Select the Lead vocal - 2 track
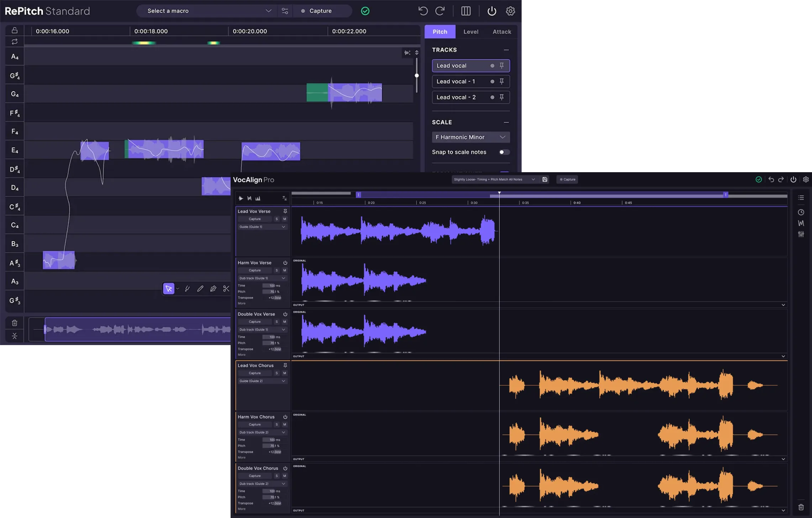The height and width of the screenshot is (518, 812). (x=471, y=97)
